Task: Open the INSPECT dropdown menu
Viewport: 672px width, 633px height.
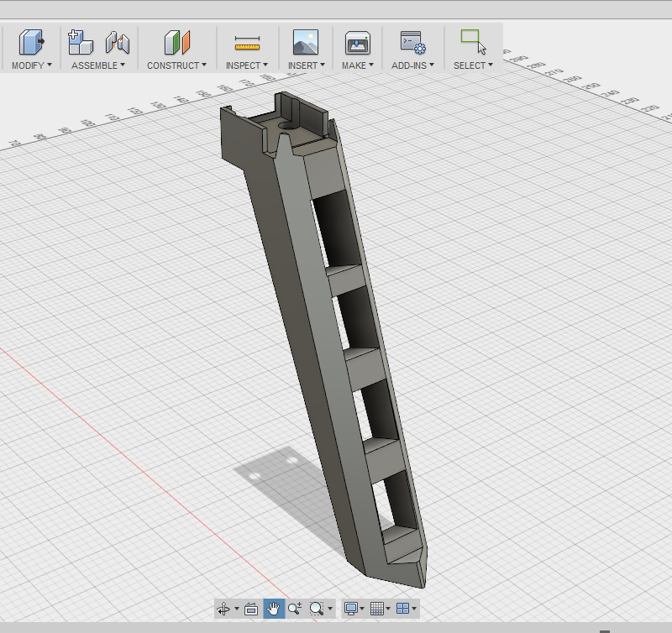Action: pyautogui.click(x=247, y=65)
